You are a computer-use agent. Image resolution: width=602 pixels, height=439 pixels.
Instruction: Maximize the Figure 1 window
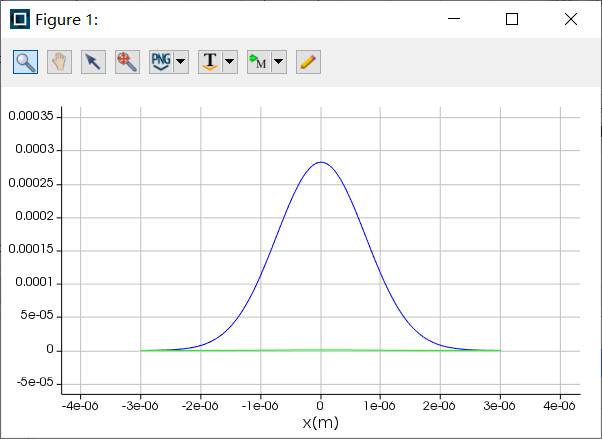point(512,19)
